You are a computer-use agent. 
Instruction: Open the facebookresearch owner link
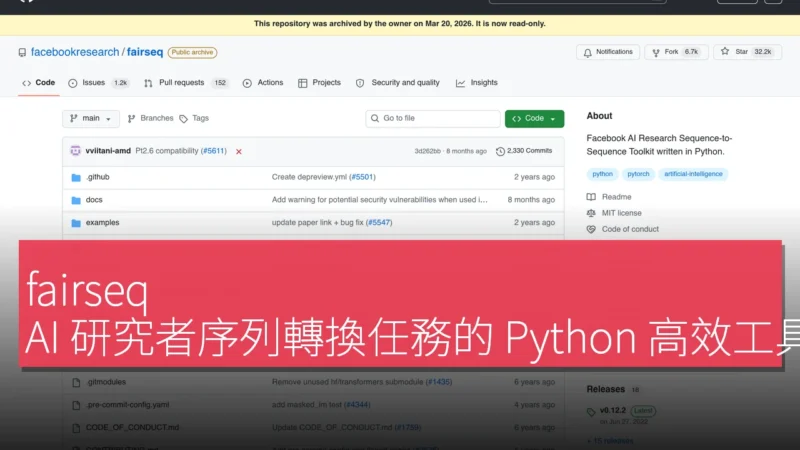click(x=74, y=52)
